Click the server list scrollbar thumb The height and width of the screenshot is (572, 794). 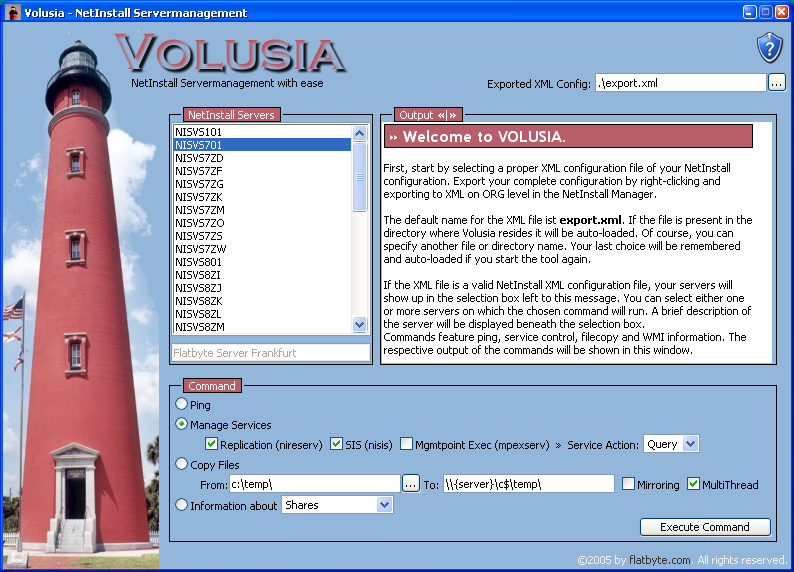pyautogui.click(x=360, y=176)
